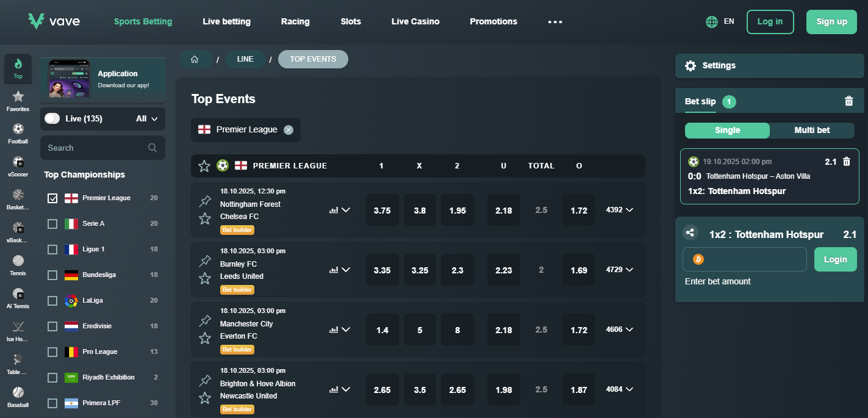Click the home icon in the breadcrumb
Screen dimensions: 868x418
click(x=195, y=59)
